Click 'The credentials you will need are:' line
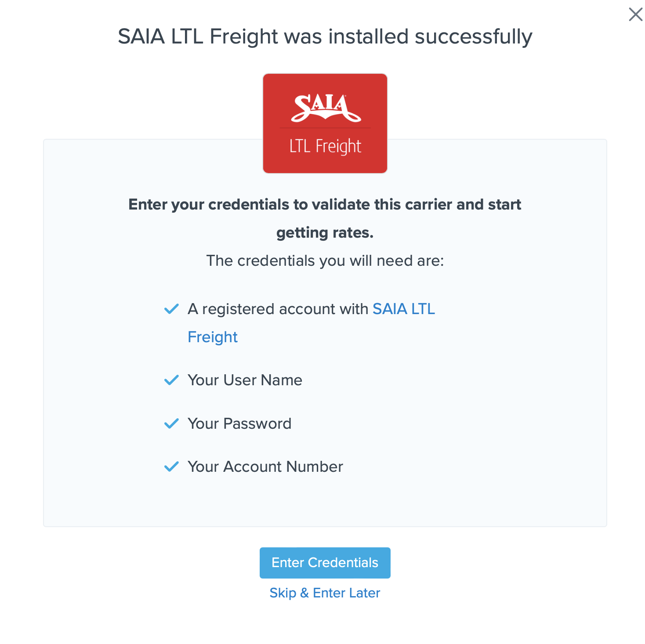Screen dimensions: 645x644 325,261
